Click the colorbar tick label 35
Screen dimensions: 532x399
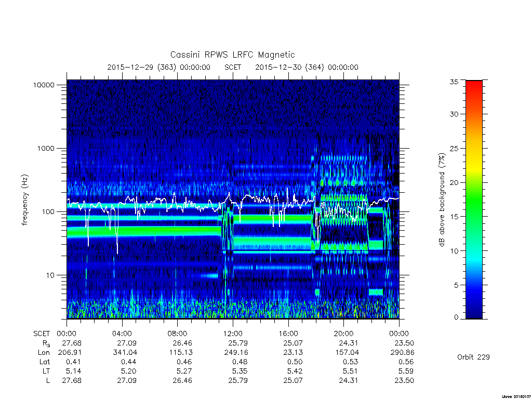(454, 82)
